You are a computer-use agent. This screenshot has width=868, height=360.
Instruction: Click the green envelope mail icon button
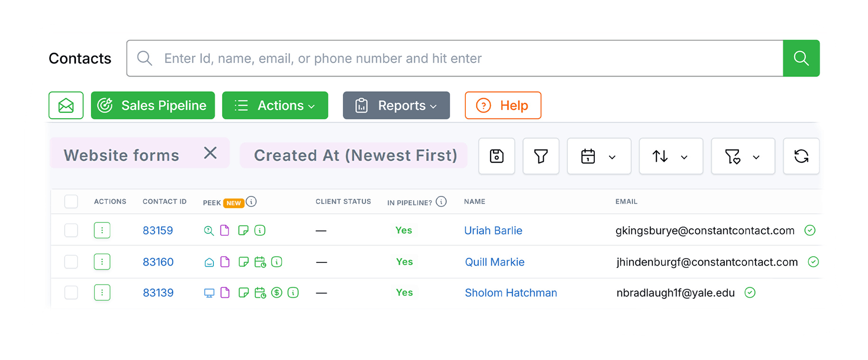pyautogui.click(x=66, y=105)
